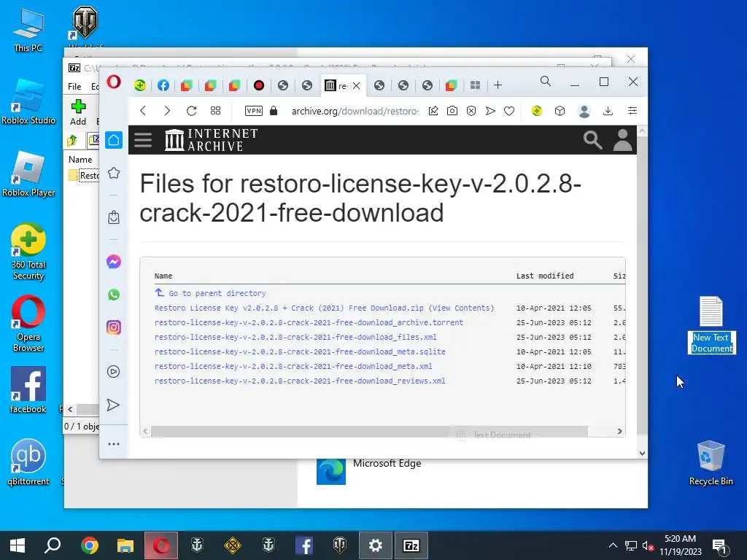Open sidebar Player icon

point(113,371)
